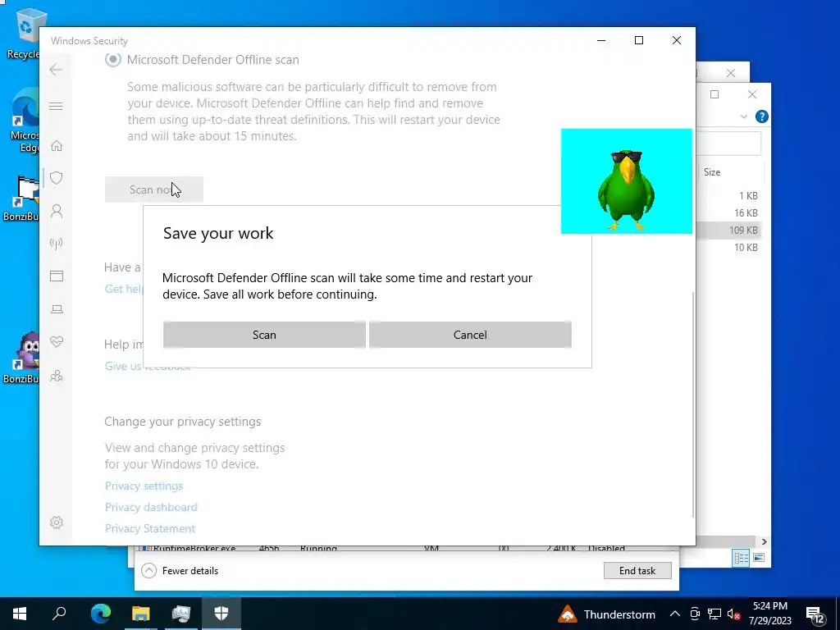
Task: Open taskbar Search magnifier
Action: (x=59, y=614)
